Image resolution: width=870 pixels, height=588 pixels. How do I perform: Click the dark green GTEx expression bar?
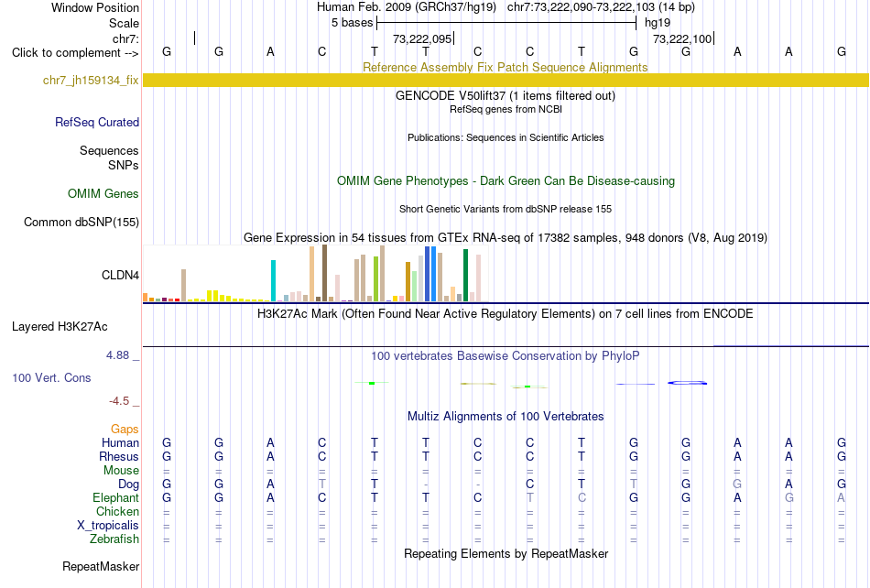coord(465,276)
